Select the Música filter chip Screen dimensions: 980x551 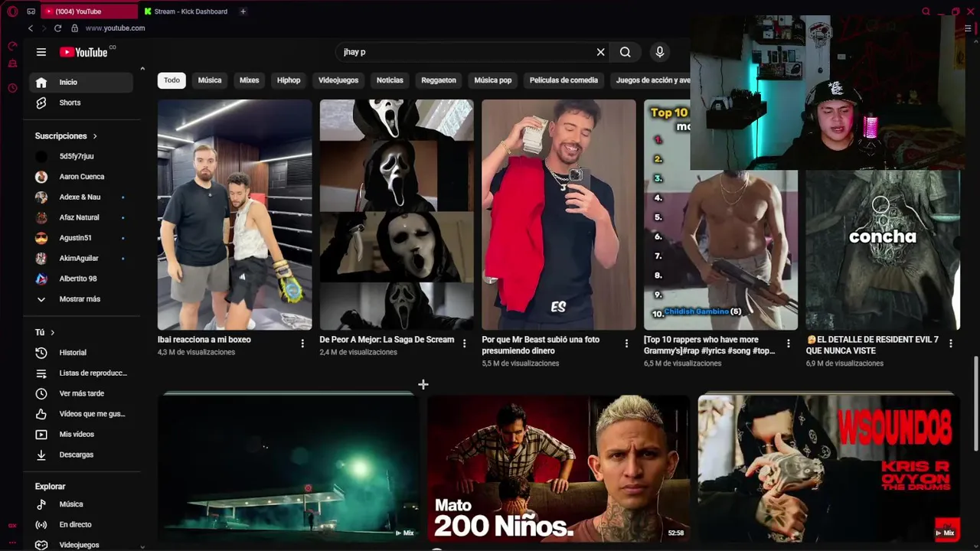point(210,80)
